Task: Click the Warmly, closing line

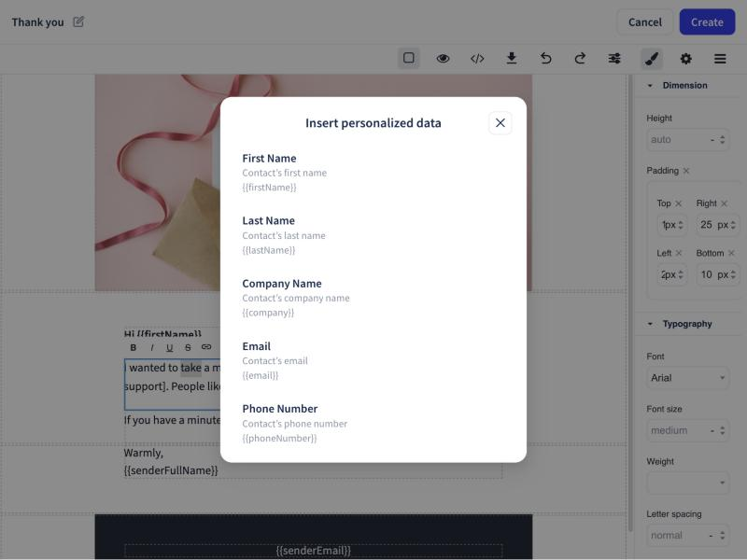Action: click(x=144, y=453)
